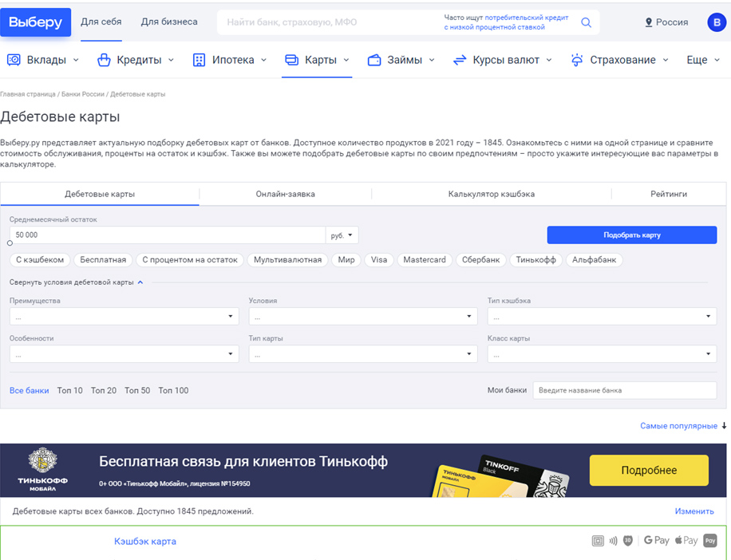731x560 pixels.
Task: Switch to the Онлайн-заявка tab
Action: (286, 194)
